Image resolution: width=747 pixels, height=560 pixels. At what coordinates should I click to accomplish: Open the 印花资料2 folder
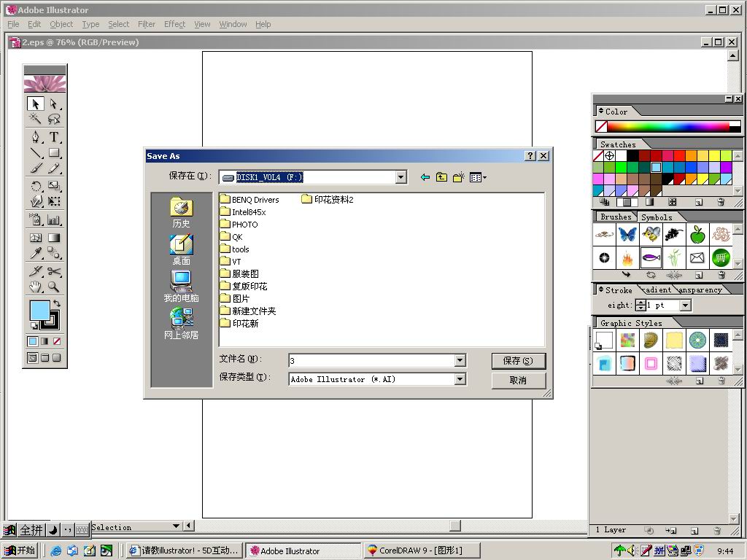pyautogui.click(x=328, y=200)
